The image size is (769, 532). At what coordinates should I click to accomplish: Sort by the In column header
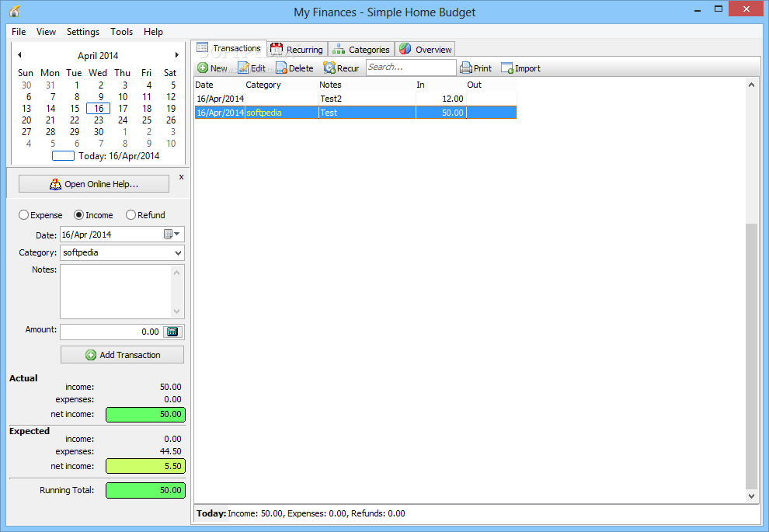pos(440,85)
